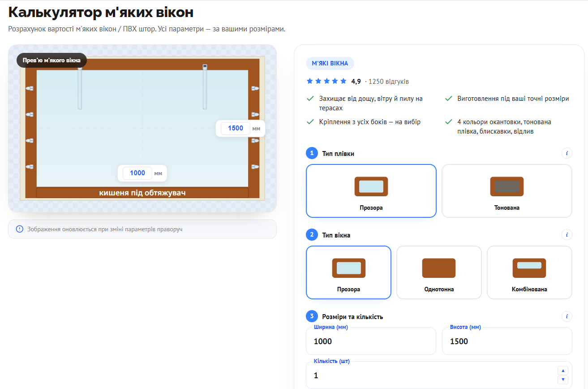This screenshot has height=389, width=588.
Task: Choose Комбінована window type card
Action: pos(529,272)
